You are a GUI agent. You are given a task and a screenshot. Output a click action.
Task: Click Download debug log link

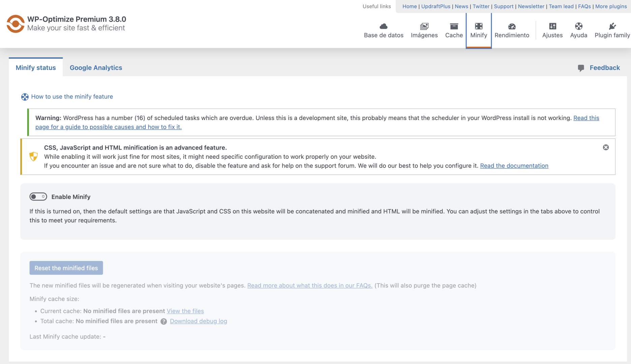pos(199,321)
